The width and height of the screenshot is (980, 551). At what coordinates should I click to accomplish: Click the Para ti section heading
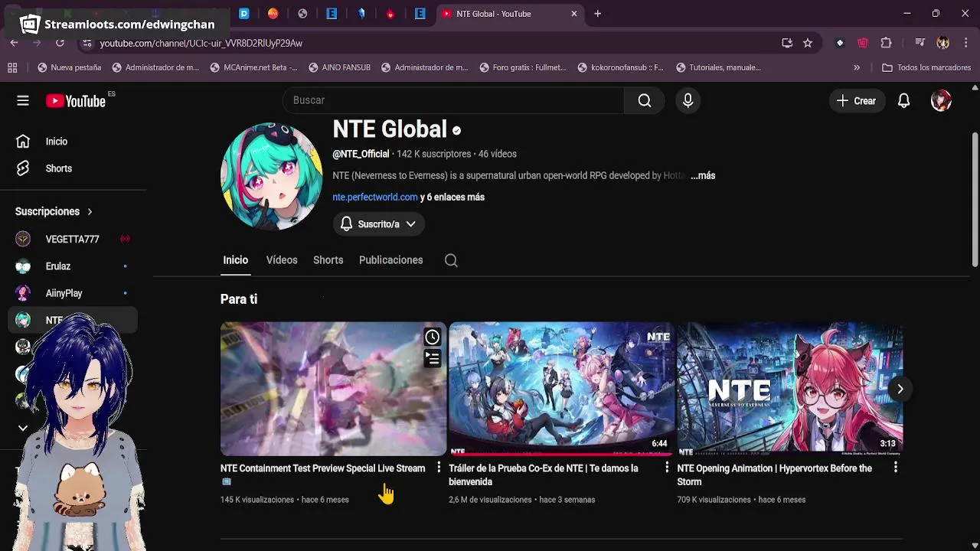tap(239, 299)
